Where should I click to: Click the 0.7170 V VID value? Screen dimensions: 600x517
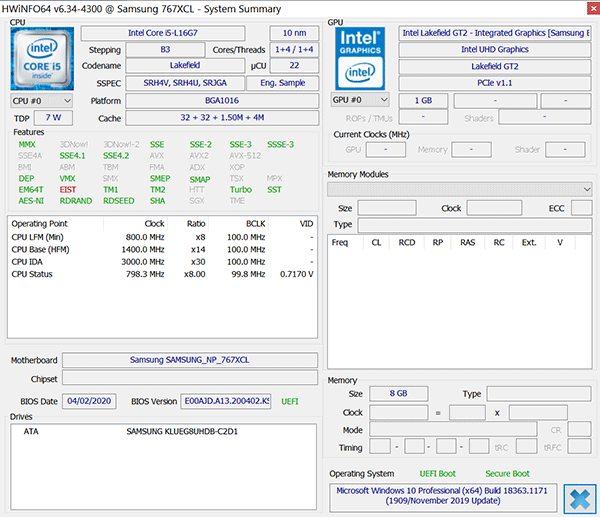click(297, 274)
